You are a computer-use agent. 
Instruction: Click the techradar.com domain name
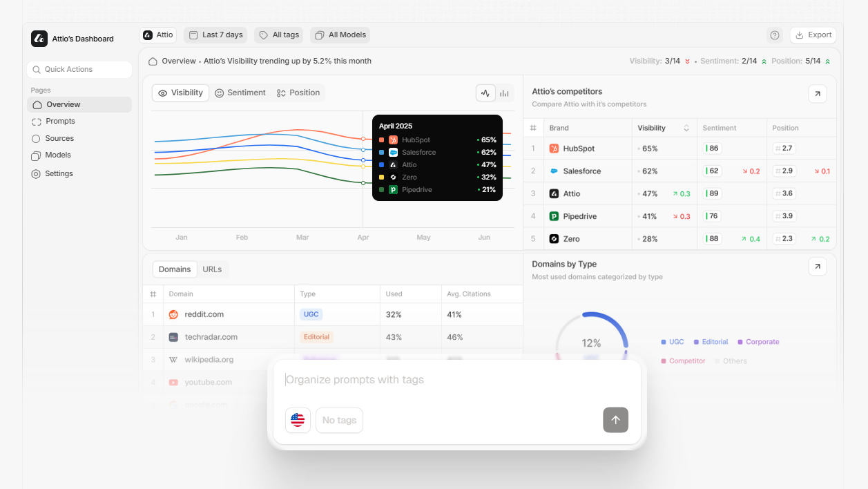[x=211, y=337]
